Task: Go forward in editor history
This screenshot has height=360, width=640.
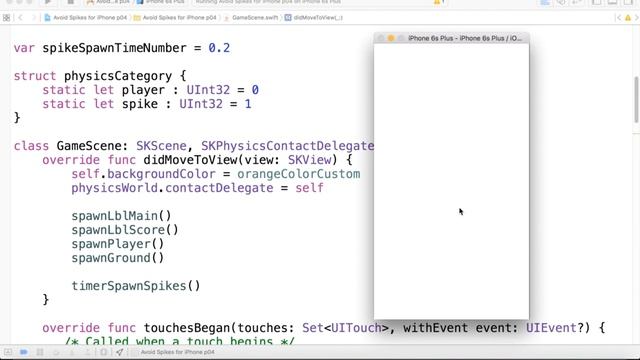Action: [33, 18]
